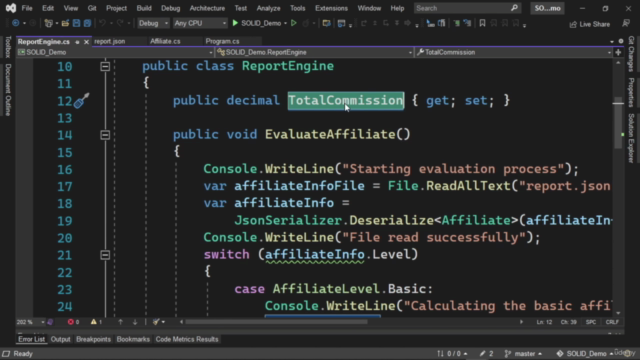Open the Solution Explorer side panel
The image size is (640, 360).
[x=631, y=138]
